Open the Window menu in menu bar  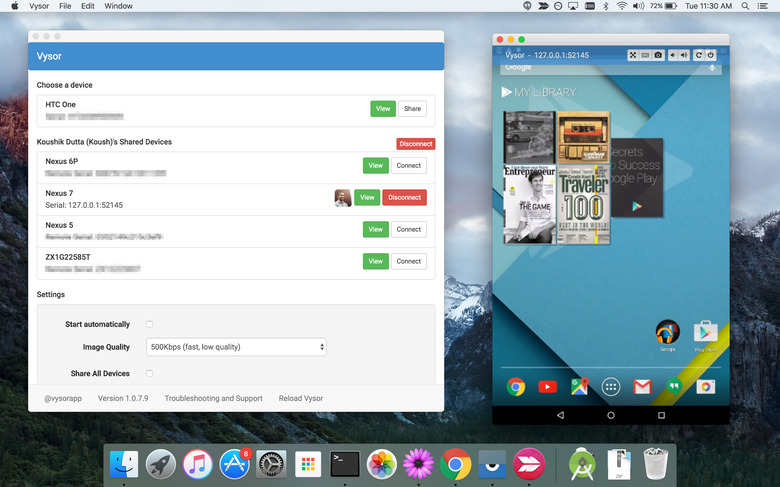click(118, 6)
